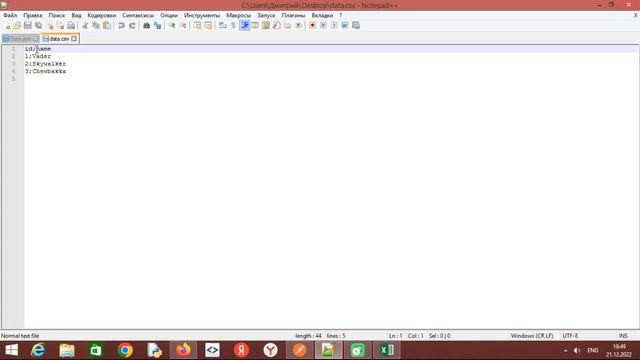Click INS mode indicator in status bar
The image size is (640, 360).
623,336
